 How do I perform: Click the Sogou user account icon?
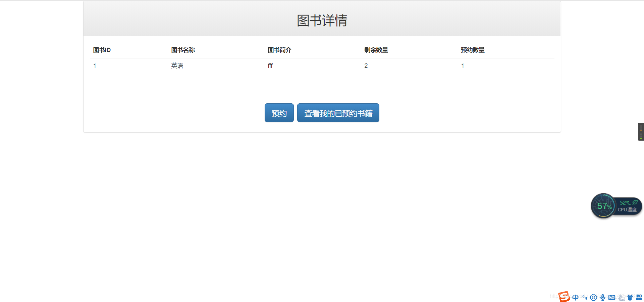pyautogui.click(x=621, y=297)
